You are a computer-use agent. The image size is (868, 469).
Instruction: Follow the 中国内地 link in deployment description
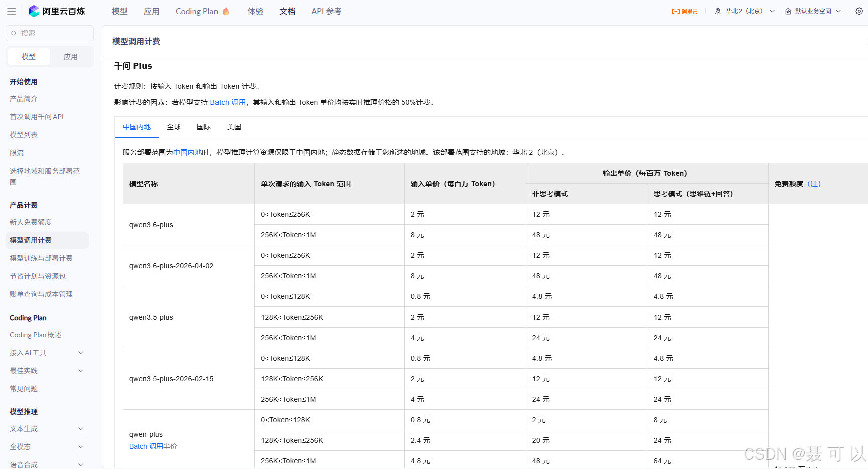point(187,152)
